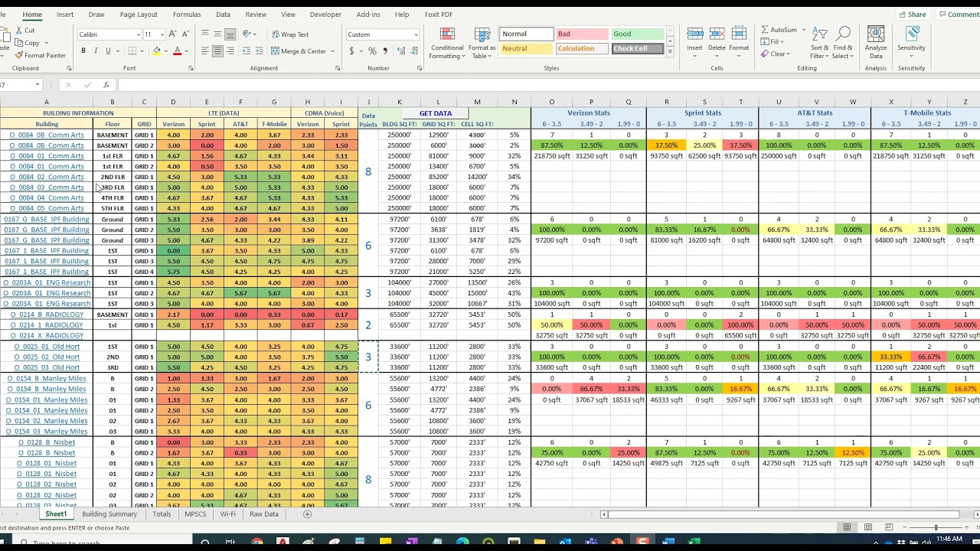The width and height of the screenshot is (980, 551).
Task: Click the Format Painter tool
Action: point(39,55)
